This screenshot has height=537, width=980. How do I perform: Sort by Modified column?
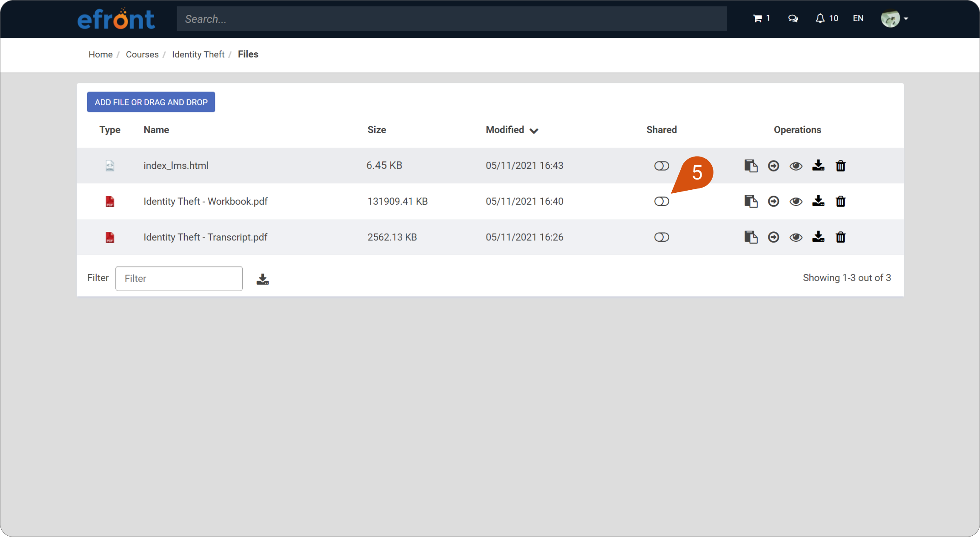pyautogui.click(x=512, y=130)
